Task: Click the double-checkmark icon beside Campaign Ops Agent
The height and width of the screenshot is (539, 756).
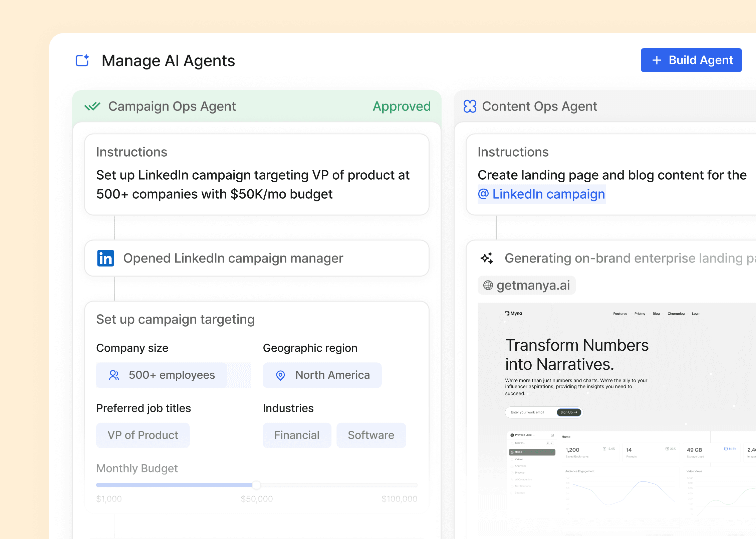Action: [92, 107]
